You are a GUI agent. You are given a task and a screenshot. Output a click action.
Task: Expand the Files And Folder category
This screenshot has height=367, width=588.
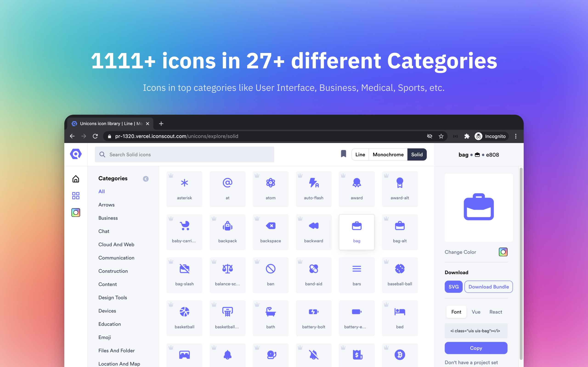point(116,350)
